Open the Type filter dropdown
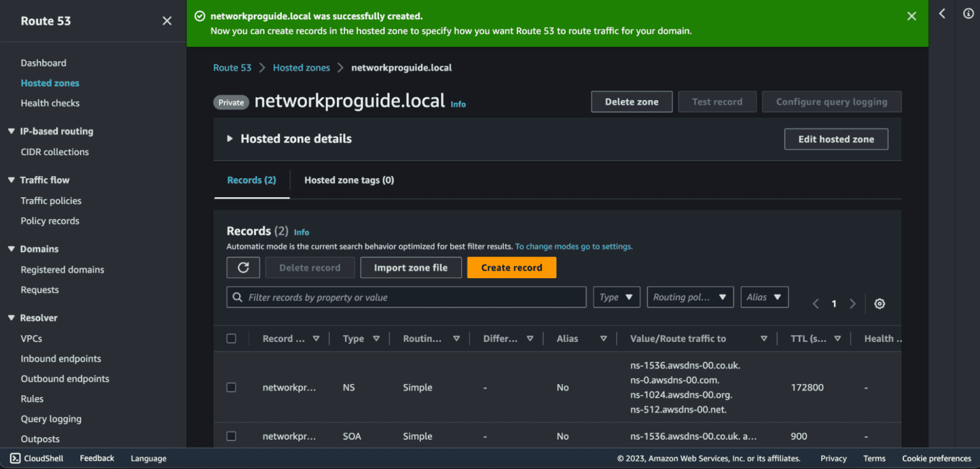The image size is (980, 469). pyautogui.click(x=616, y=297)
